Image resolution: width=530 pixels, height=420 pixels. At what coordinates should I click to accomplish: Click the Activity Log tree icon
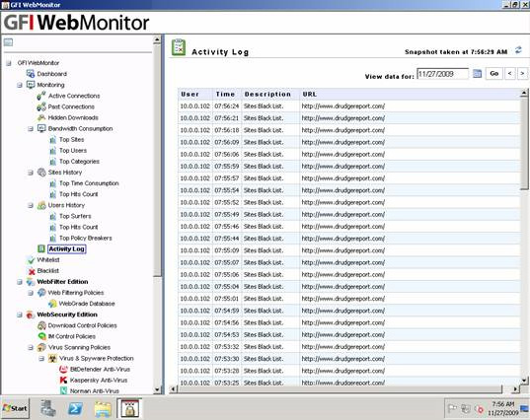coord(41,248)
